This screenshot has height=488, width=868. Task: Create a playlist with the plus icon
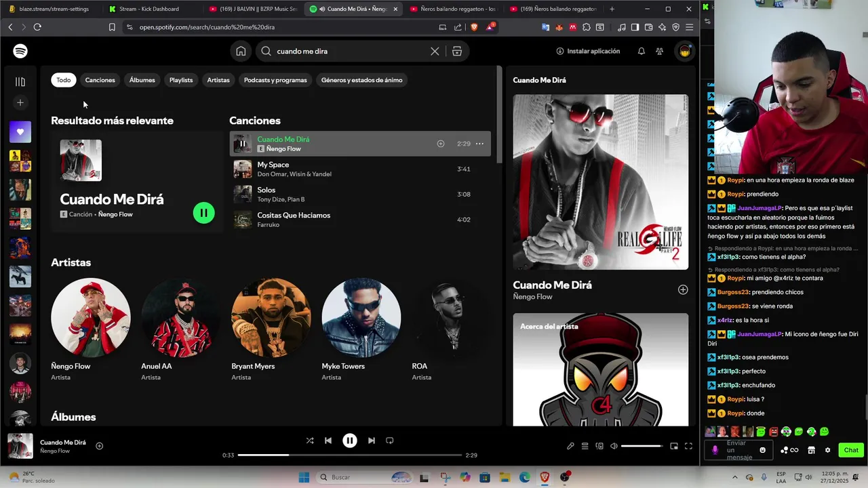point(20,102)
